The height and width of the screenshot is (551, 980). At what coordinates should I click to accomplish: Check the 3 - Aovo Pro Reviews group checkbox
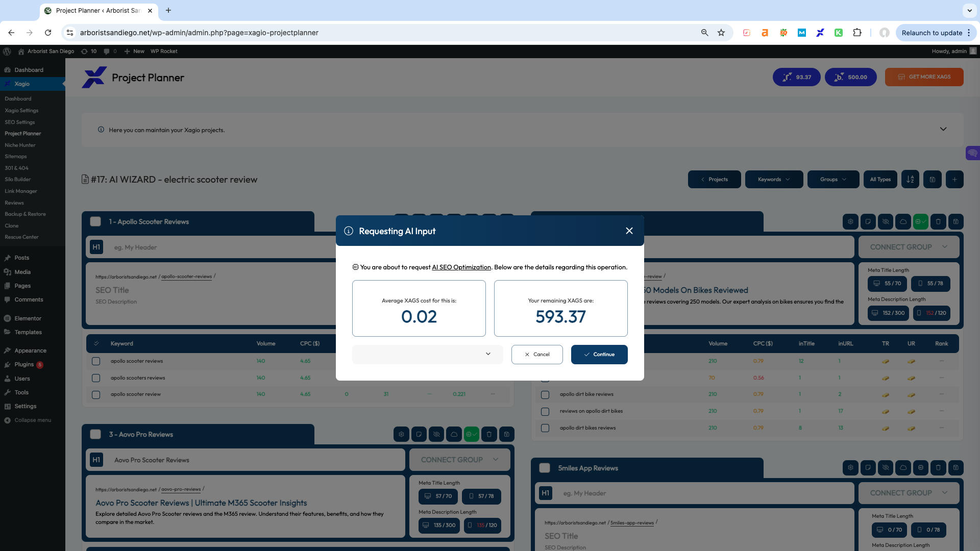pos(95,435)
